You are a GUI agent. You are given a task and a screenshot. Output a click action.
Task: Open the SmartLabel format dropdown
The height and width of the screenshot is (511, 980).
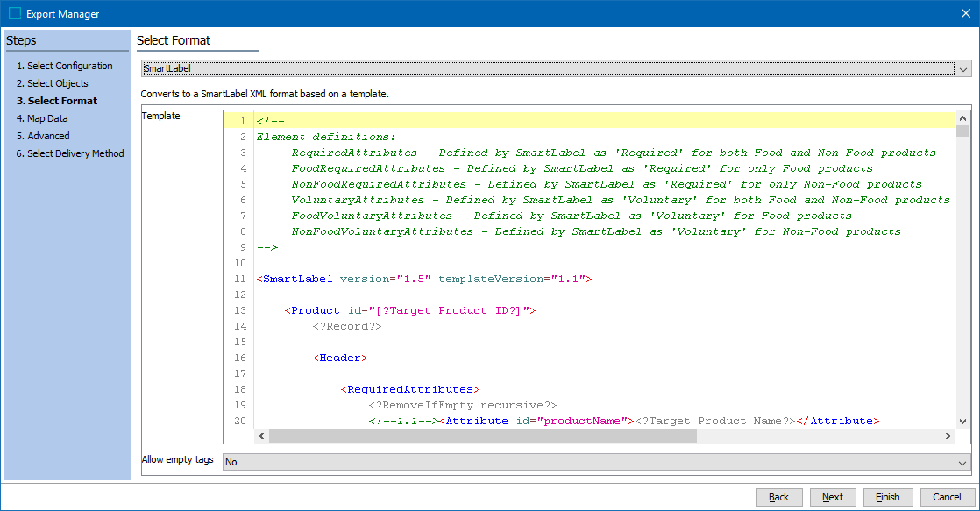click(x=963, y=69)
